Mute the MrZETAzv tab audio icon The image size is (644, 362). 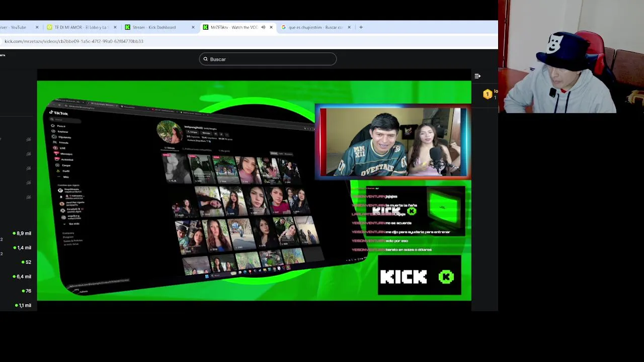[x=263, y=27]
